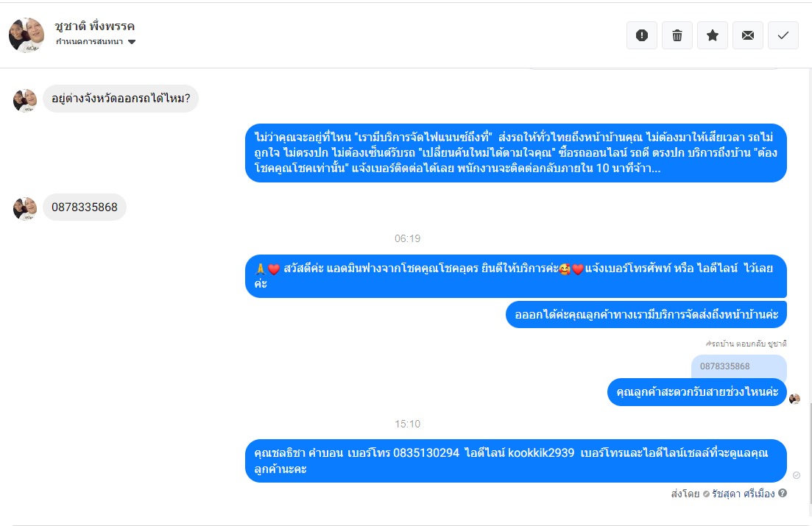Click message containing kookkik2939 Line ID

coord(516,461)
